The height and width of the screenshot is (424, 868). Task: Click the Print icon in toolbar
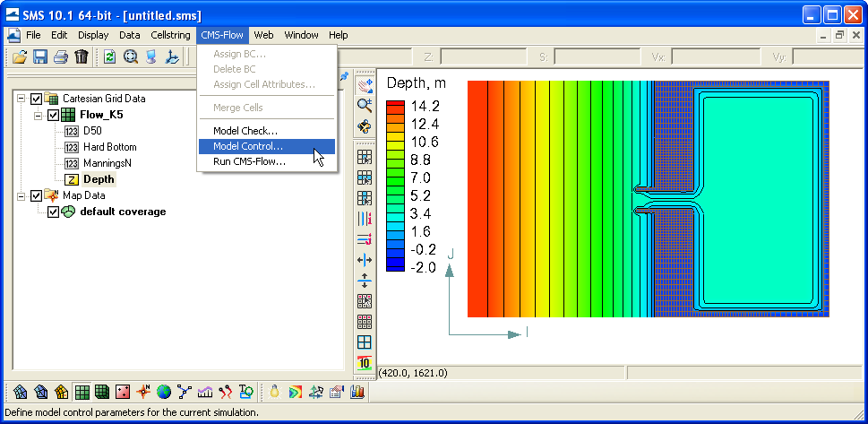(60, 56)
